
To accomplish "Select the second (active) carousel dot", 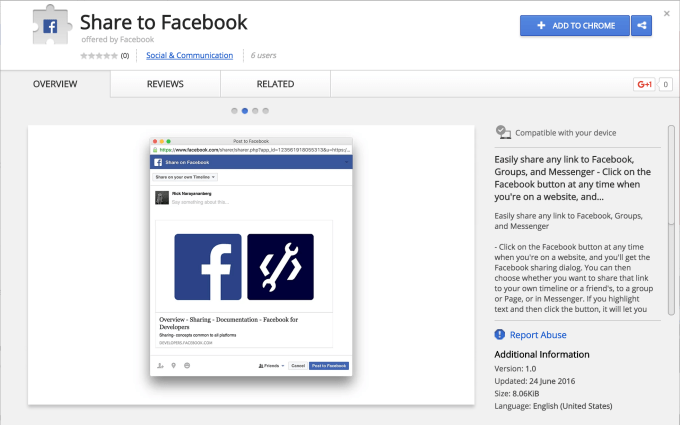I will pyautogui.click(x=245, y=111).
